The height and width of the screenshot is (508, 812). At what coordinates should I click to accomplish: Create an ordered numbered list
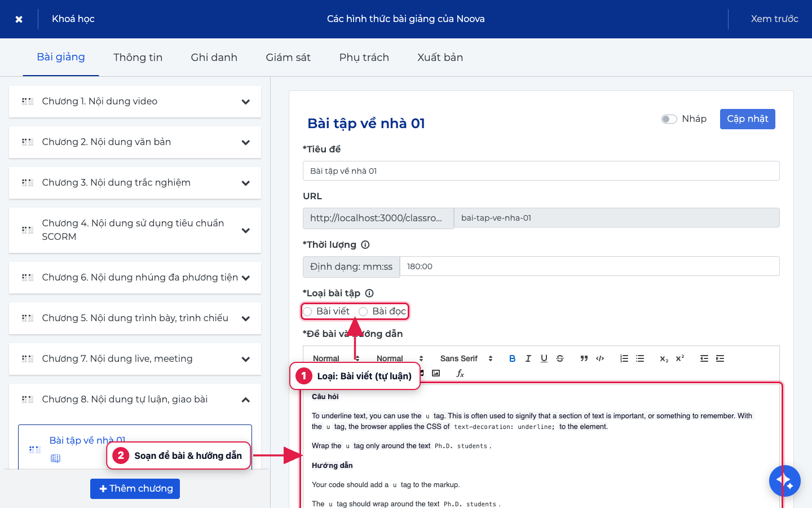(624, 358)
